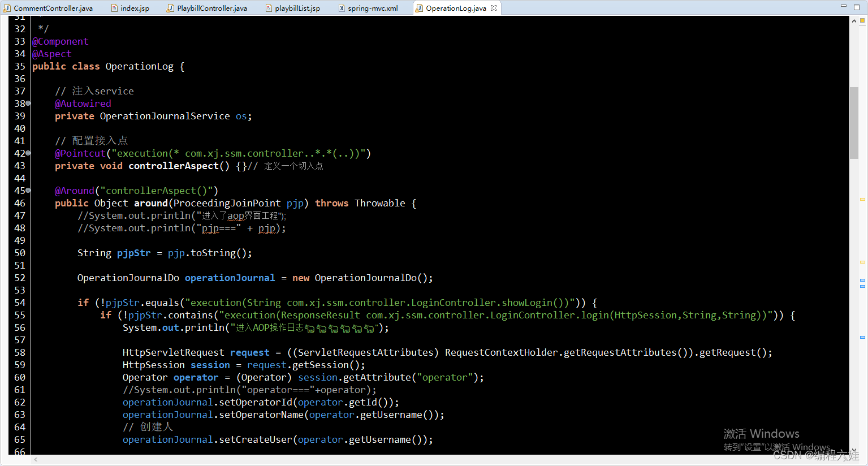This screenshot has height=466, width=868.
Task: Click controllerAspect method name on line 43
Action: [x=174, y=166]
